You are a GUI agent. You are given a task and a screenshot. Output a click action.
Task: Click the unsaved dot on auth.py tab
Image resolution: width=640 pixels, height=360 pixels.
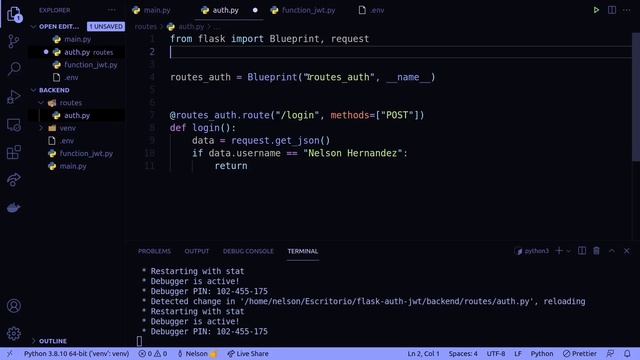pyautogui.click(x=255, y=10)
